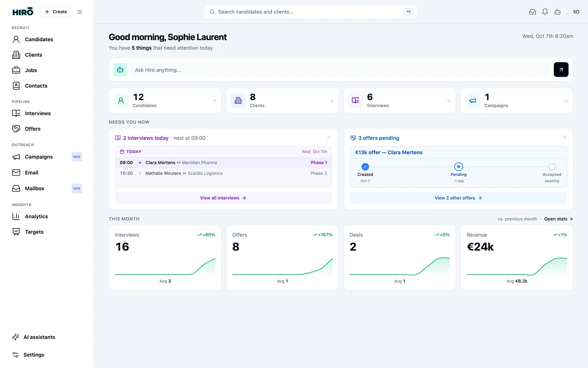The image size is (588, 368).
Task: Click the '5 things' attention text
Action: (141, 48)
